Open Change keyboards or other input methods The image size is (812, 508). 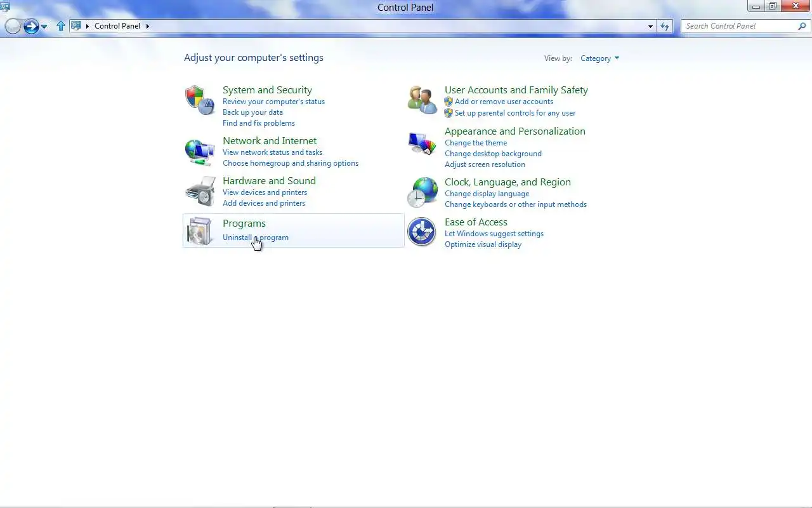[516, 204]
